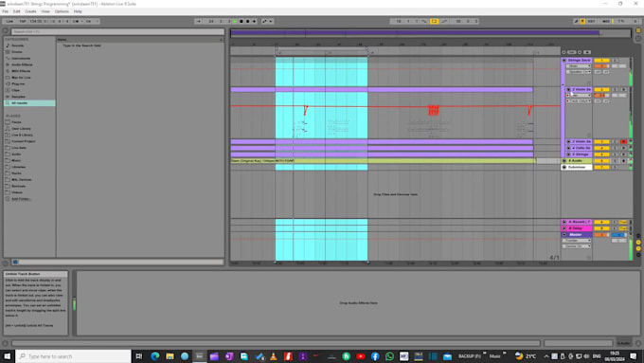Open File Explorer from the taskbar

point(170,356)
